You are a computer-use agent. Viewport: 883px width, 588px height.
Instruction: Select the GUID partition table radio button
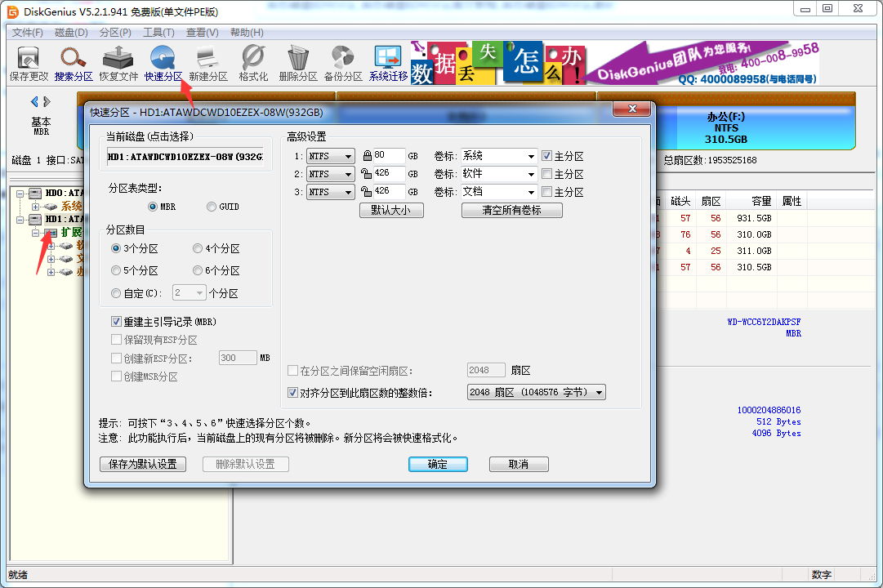212,207
